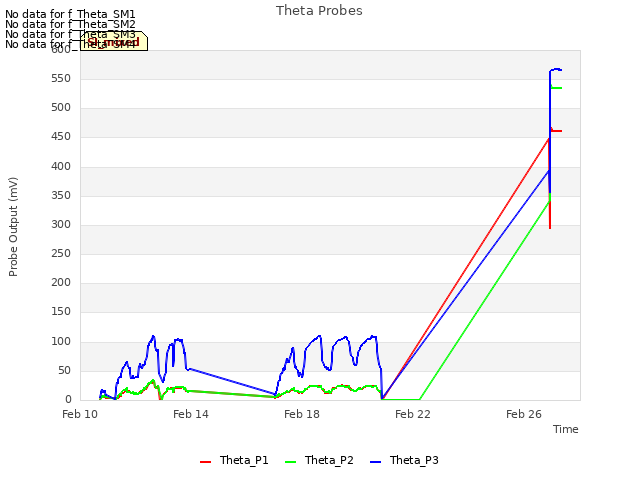Click the blue Theta_P3 plateau near 565 mV

[556, 70]
